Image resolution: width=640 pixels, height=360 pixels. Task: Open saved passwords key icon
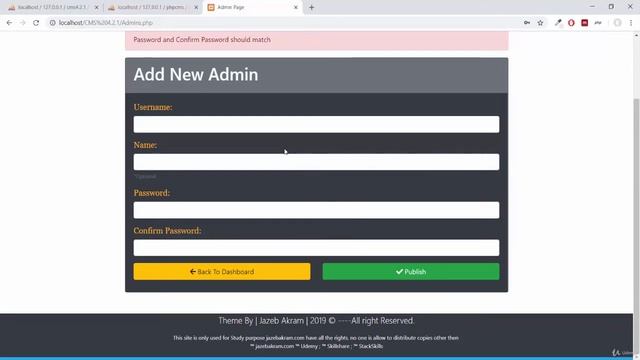pos(527,23)
